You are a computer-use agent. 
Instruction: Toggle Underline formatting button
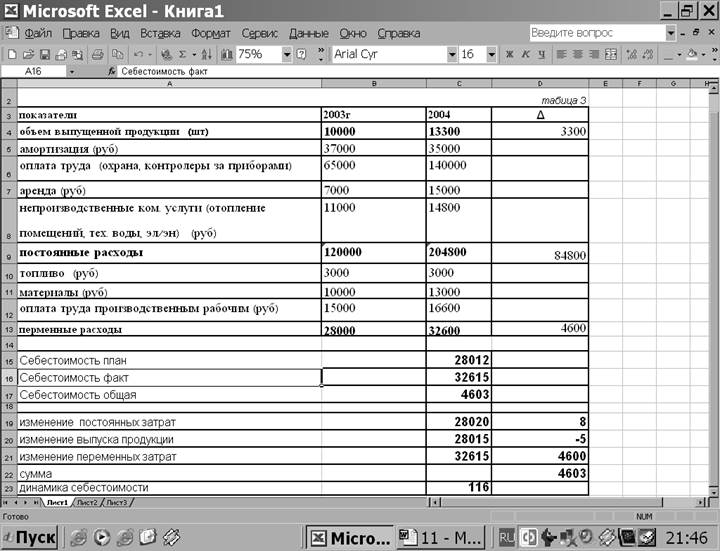[540, 54]
